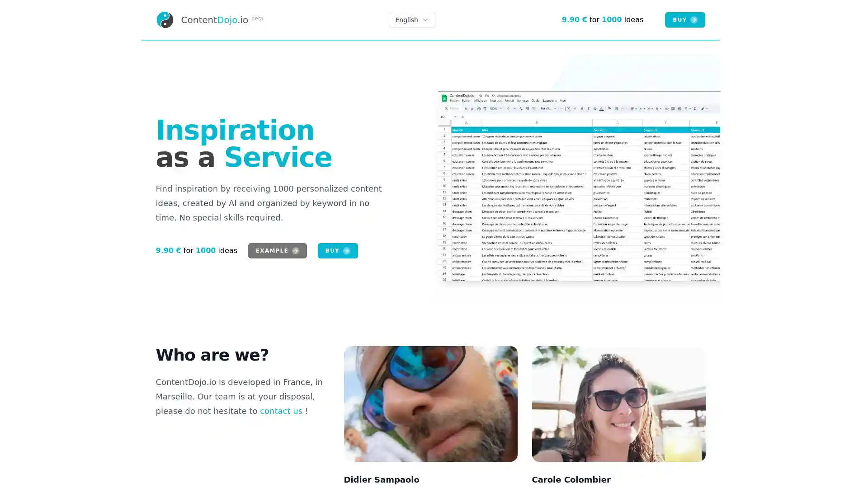Click the EXAMPLE button arrow icon
This screenshot has width=868, height=488.
coord(296,250)
